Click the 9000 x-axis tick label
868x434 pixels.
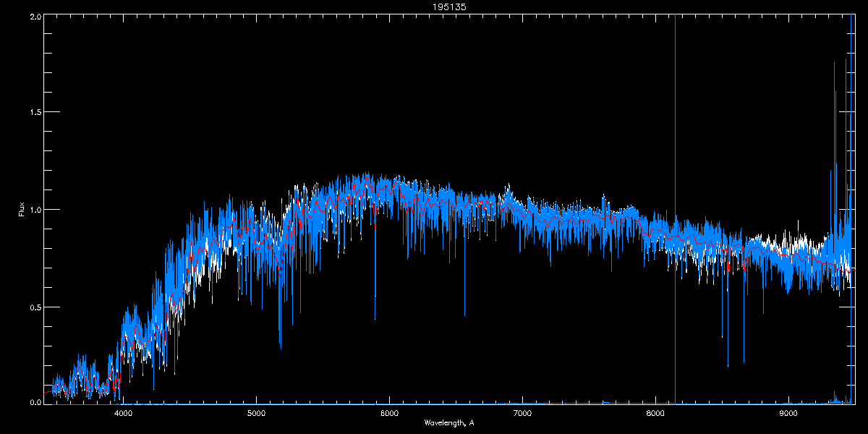[788, 413]
